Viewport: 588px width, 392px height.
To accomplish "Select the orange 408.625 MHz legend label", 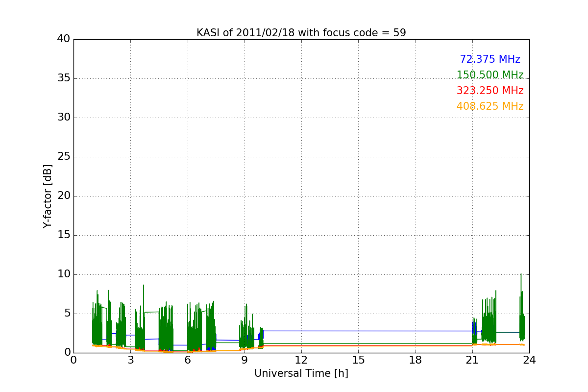I will click(x=490, y=106).
